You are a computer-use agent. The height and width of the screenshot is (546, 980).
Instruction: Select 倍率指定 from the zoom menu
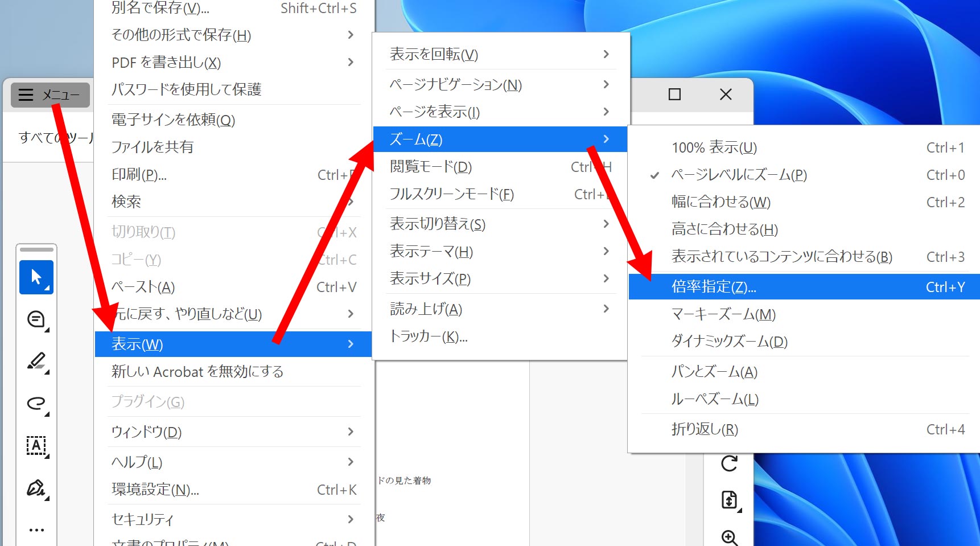pyautogui.click(x=714, y=286)
